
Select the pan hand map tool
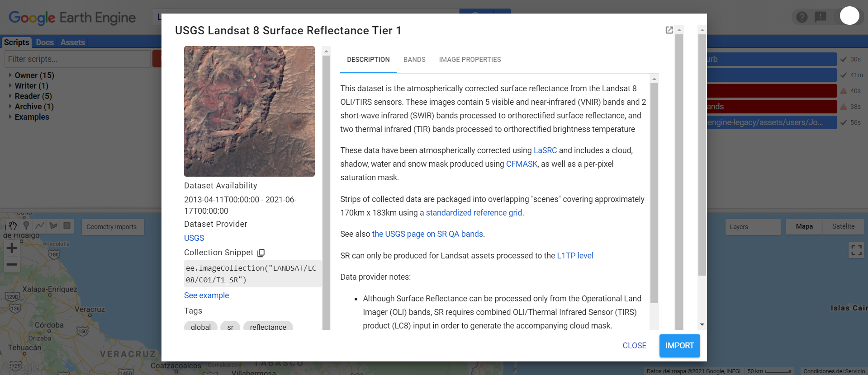click(x=13, y=225)
